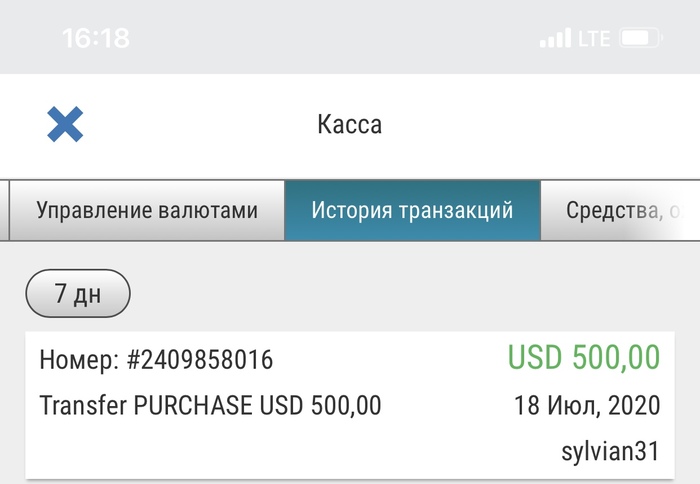Tap the Касса header title
The width and height of the screenshot is (700, 484).
[x=350, y=124]
